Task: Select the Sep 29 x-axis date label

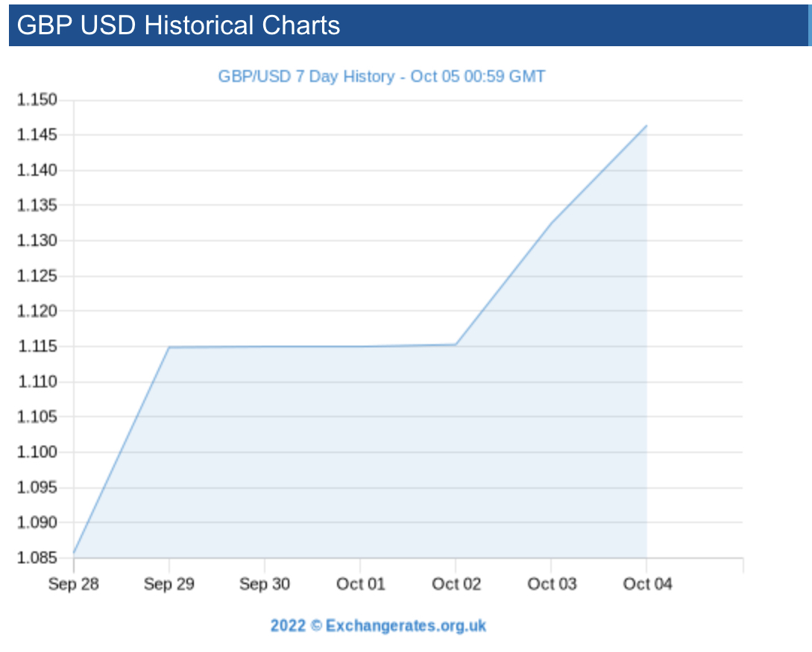Action: pos(169,584)
